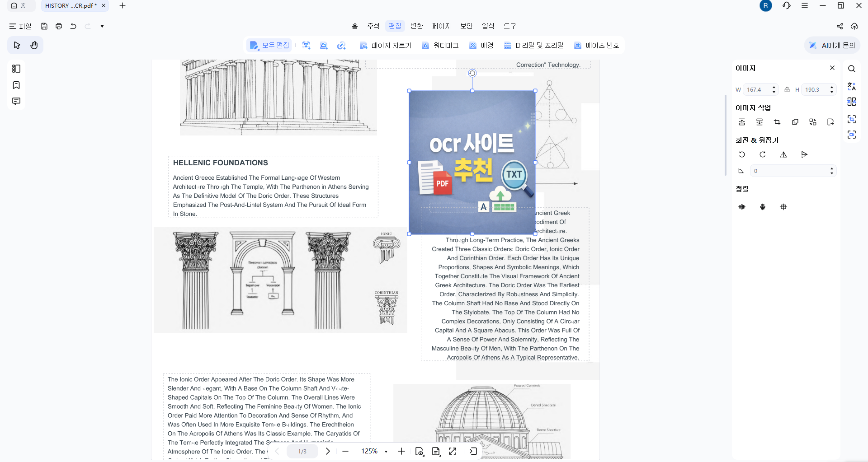Click the bottom capture icon in right sidebar

click(852, 135)
